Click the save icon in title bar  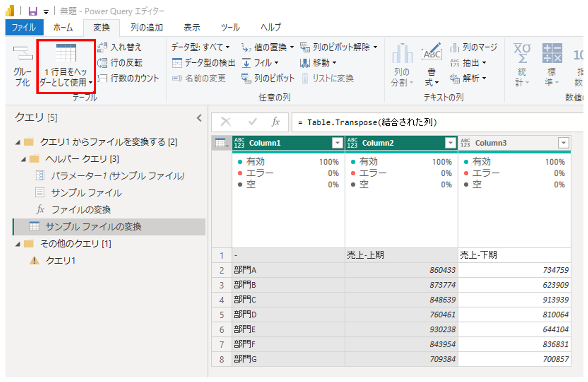33,11
